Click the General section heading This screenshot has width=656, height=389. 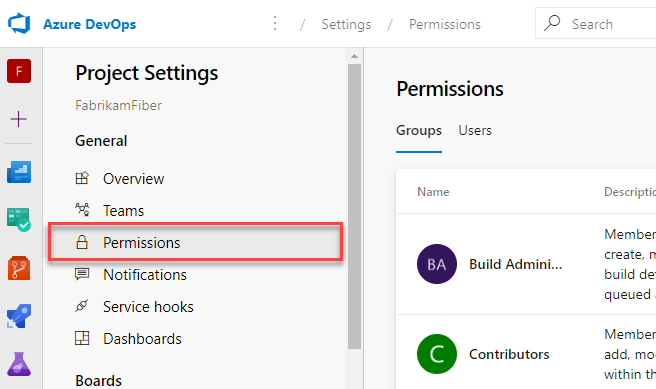(x=101, y=141)
